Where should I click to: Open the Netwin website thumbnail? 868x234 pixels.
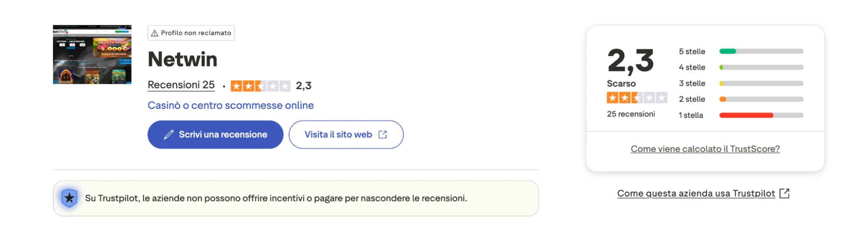(92, 54)
